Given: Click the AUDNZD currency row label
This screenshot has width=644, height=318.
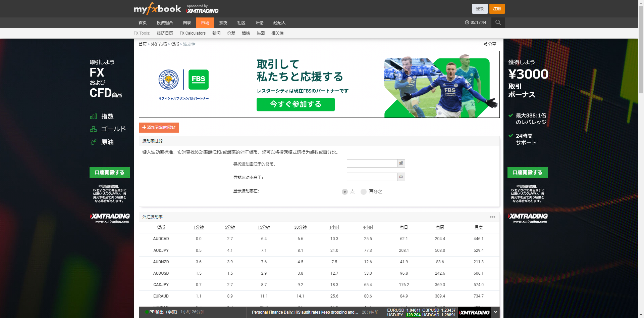Looking at the screenshot, I should click(161, 262).
